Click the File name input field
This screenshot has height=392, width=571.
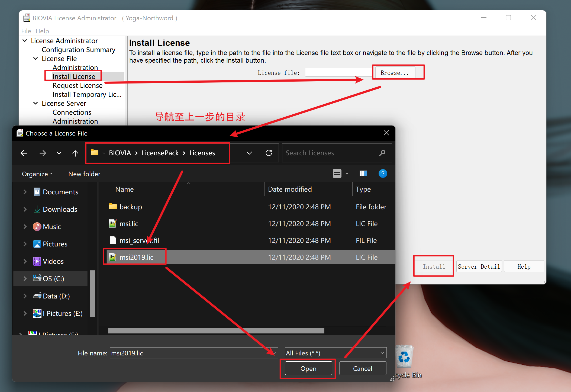click(194, 353)
